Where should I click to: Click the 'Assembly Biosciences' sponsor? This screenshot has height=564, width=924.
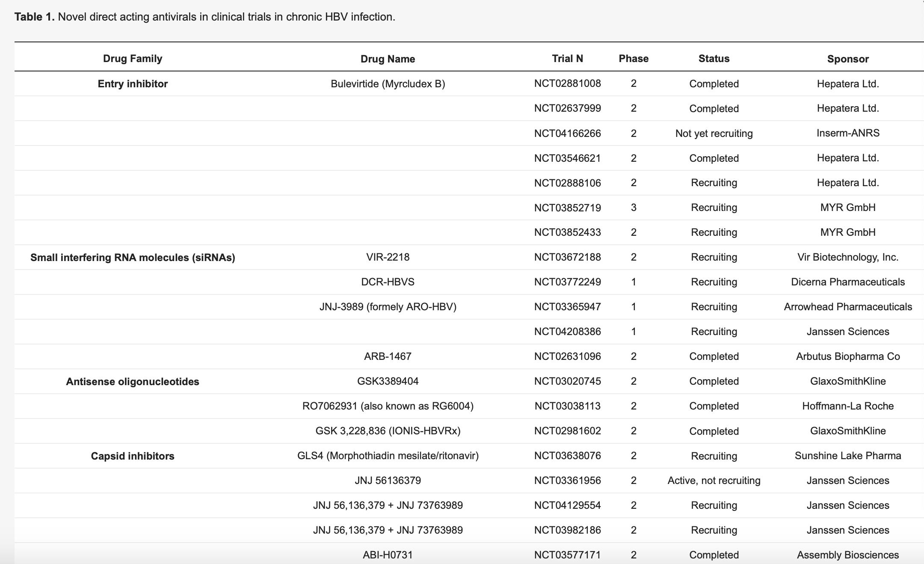point(848,555)
